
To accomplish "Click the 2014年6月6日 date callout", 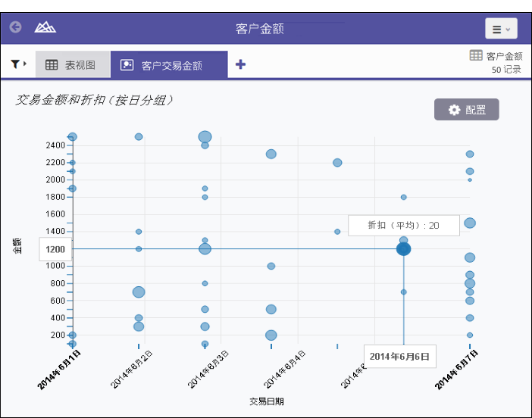I will click(399, 356).
